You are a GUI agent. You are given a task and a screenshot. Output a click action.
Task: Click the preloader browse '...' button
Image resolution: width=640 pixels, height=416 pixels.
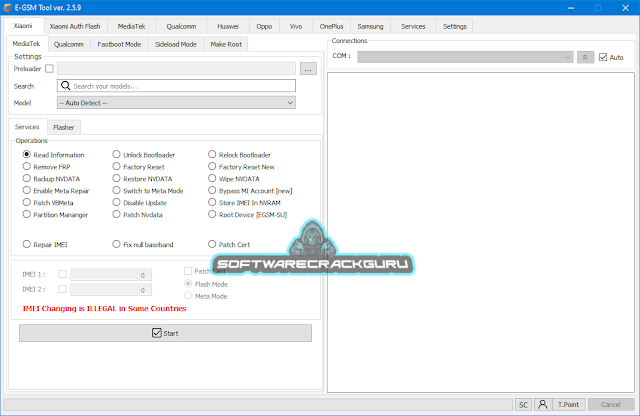click(308, 69)
